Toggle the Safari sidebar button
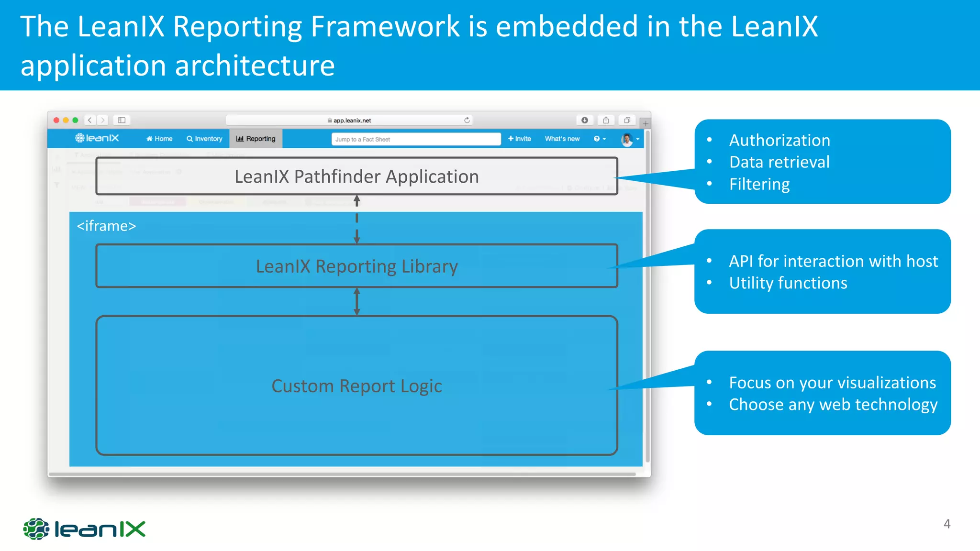980x551 pixels. (x=122, y=120)
